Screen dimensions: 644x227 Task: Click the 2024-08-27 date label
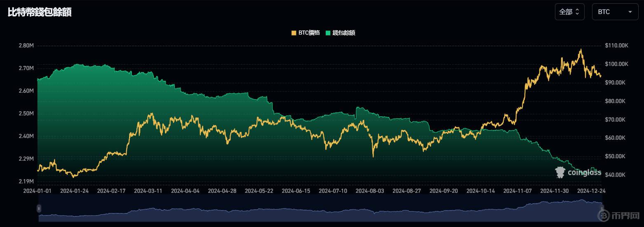pos(407,191)
